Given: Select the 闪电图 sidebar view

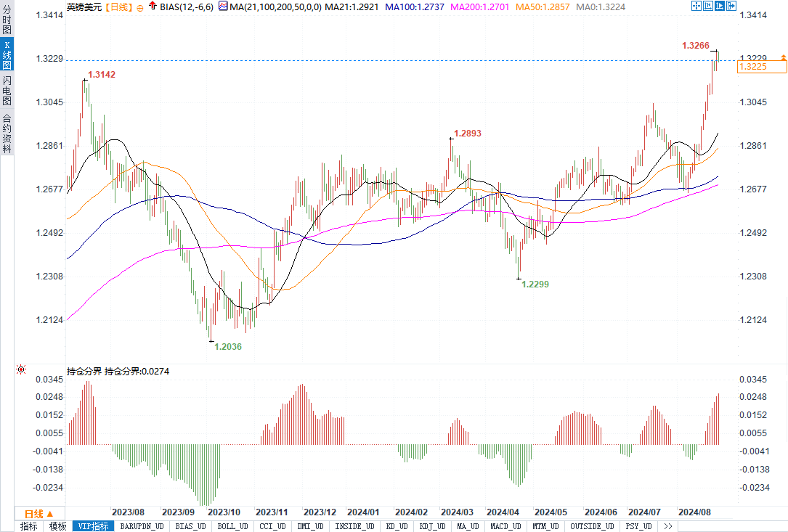Looking at the screenshot, I should click(x=7, y=91).
